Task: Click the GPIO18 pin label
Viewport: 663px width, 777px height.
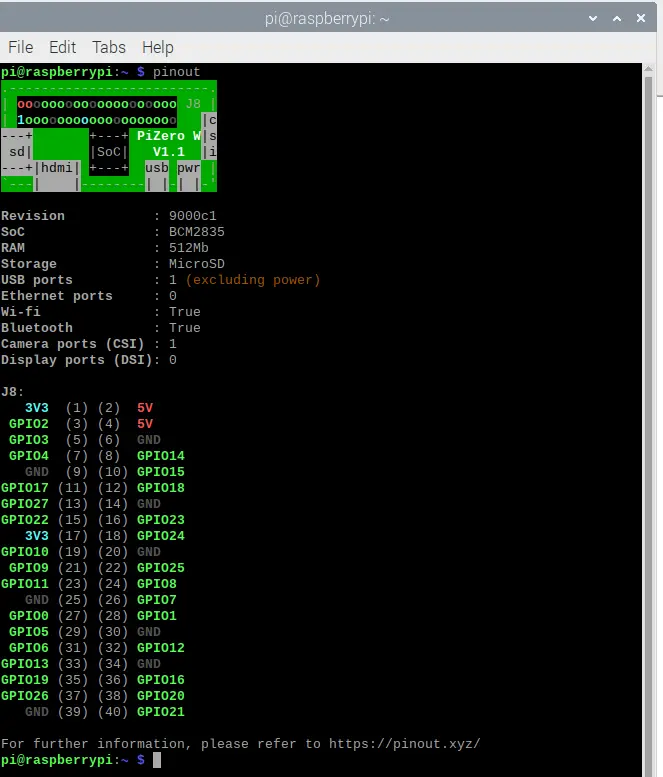Action: pos(161,488)
